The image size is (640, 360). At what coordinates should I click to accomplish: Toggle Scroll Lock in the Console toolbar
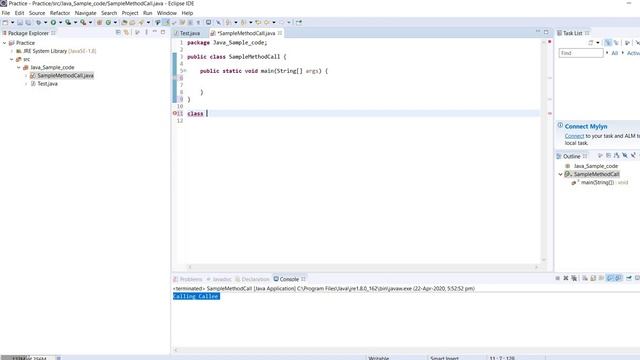593,278
